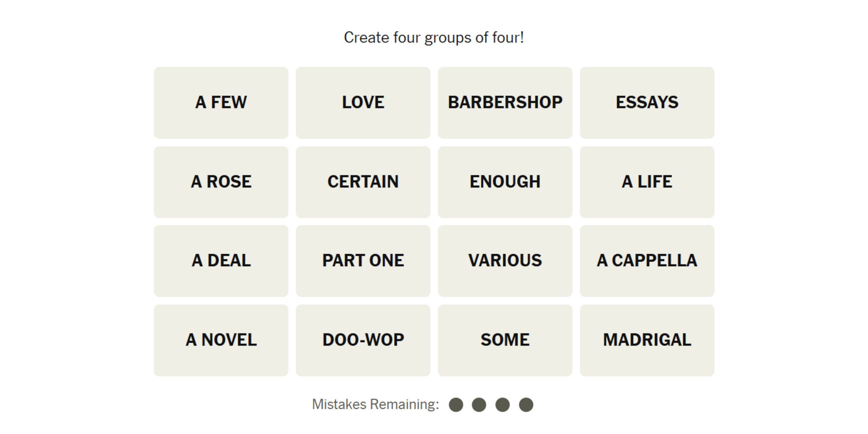Select the A DEAL tile

point(221,260)
